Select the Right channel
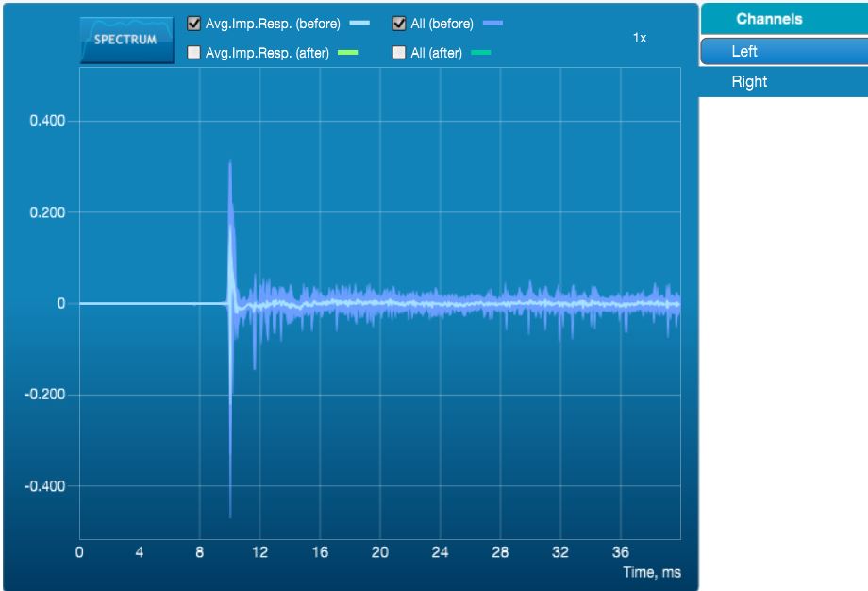The width and height of the screenshot is (868, 591). (784, 82)
